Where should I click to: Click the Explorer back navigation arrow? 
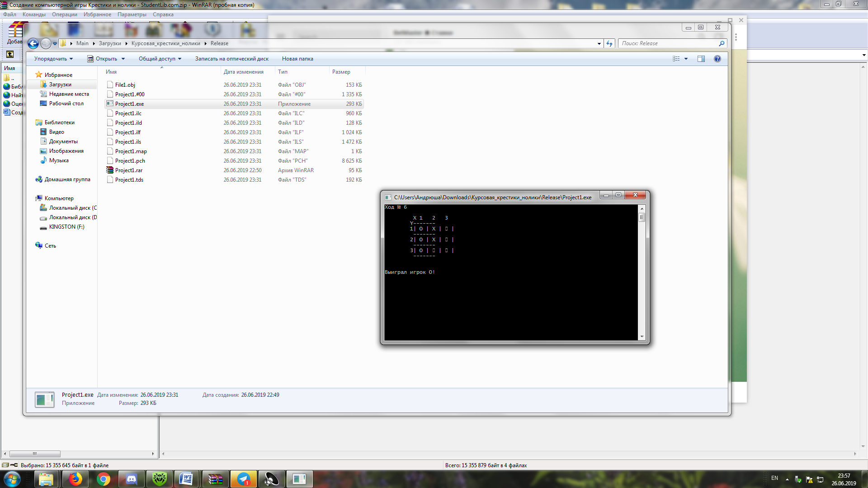33,43
